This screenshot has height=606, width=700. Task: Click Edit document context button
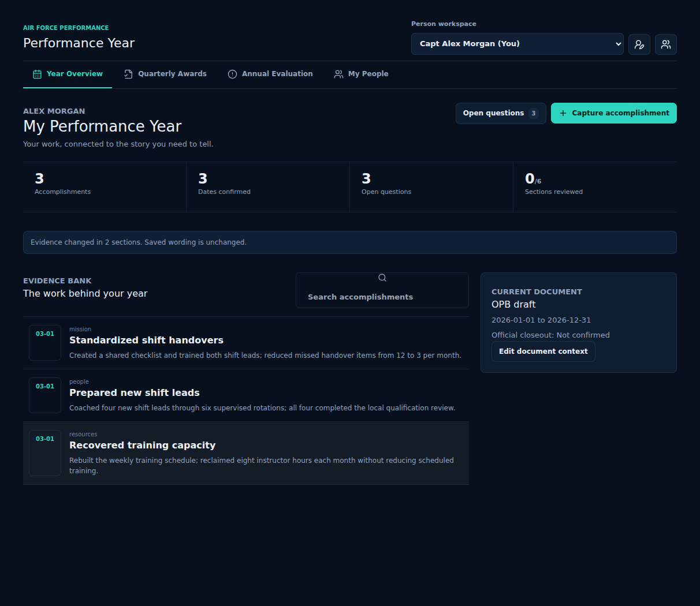pyautogui.click(x=543, y=351)
